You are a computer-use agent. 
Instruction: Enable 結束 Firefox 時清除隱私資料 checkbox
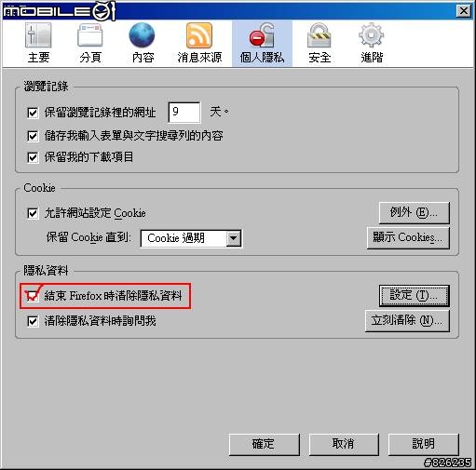point(33,296)
